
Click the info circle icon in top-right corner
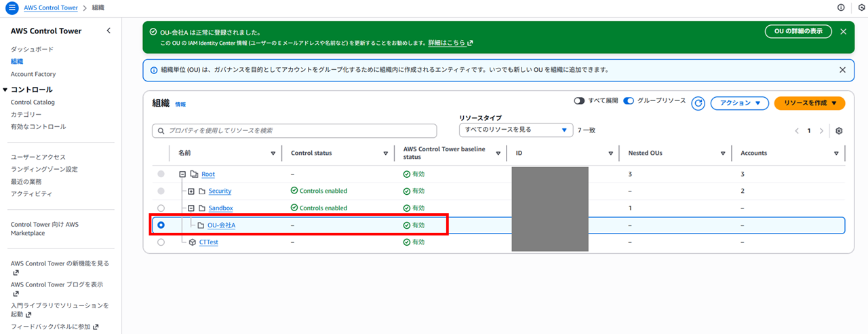point(842,7)
